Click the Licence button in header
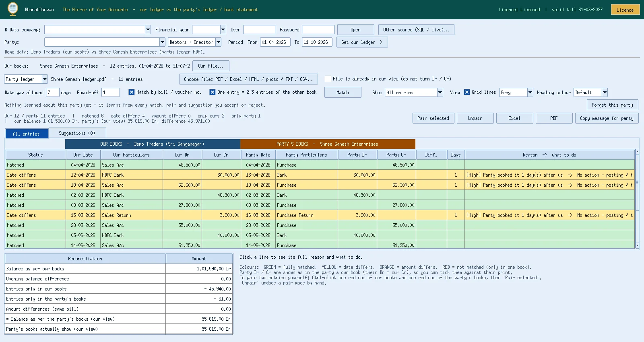Screen dimensions: 644x342 (x=625, y=10)
